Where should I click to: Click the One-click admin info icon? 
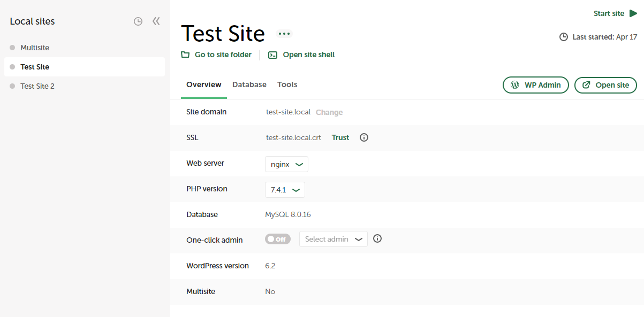377,239
